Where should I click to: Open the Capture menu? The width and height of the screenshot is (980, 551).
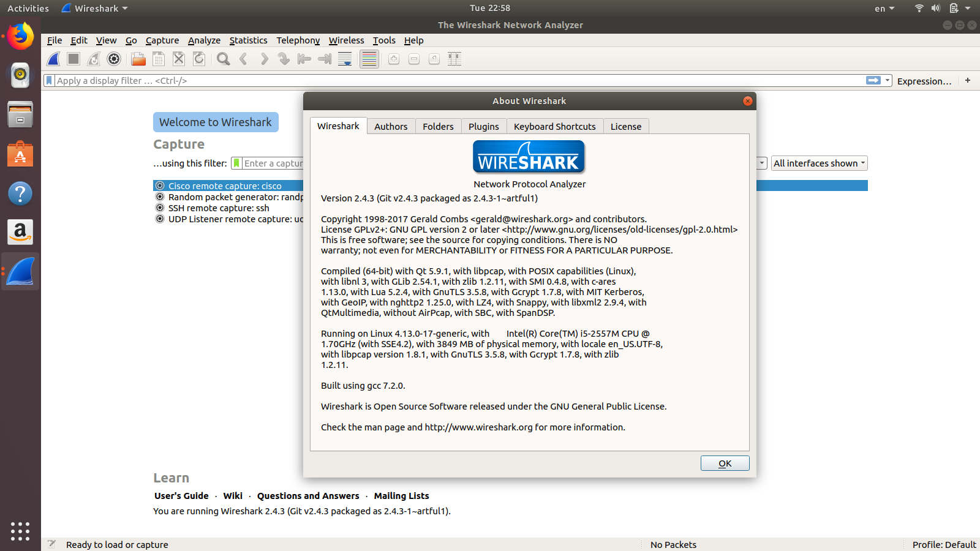pos(162,40)
